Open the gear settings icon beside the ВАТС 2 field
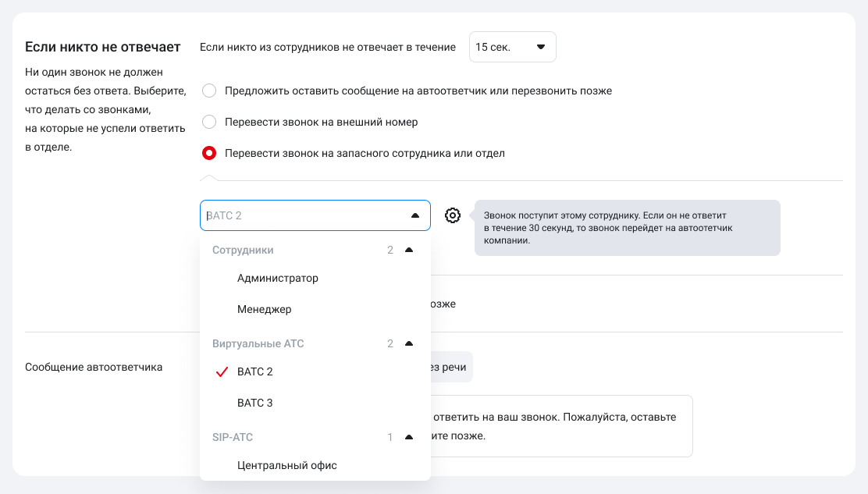 pos(453,215)
